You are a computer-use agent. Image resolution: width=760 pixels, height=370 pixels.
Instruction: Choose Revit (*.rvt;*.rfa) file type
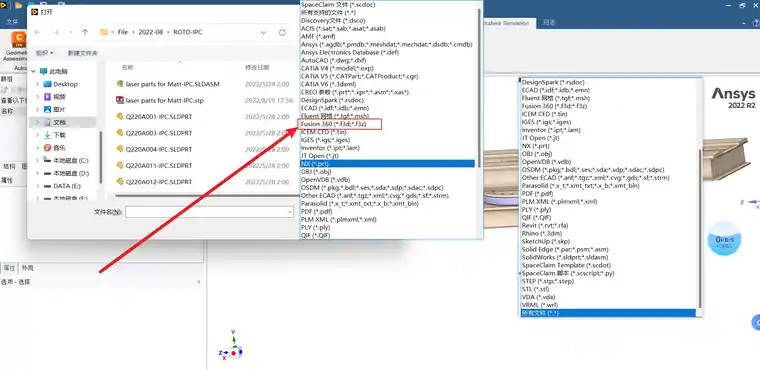pyautogui.click(x=545, y=225)
